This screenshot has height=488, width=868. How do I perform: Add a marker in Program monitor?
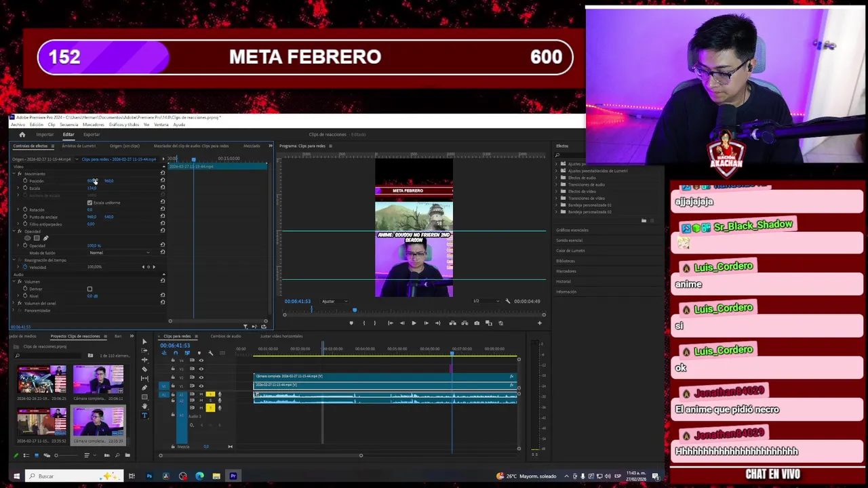(x=351, y=323)
